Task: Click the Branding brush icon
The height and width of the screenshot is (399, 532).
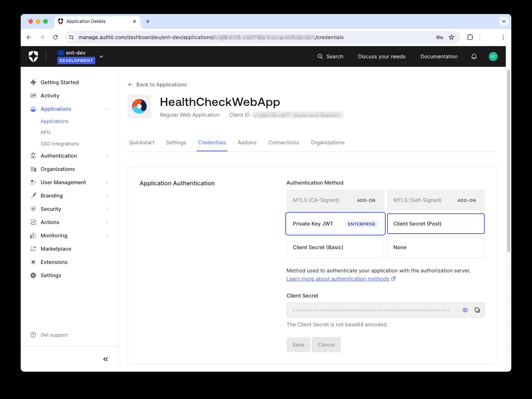Action: click(x=33, y=196)
